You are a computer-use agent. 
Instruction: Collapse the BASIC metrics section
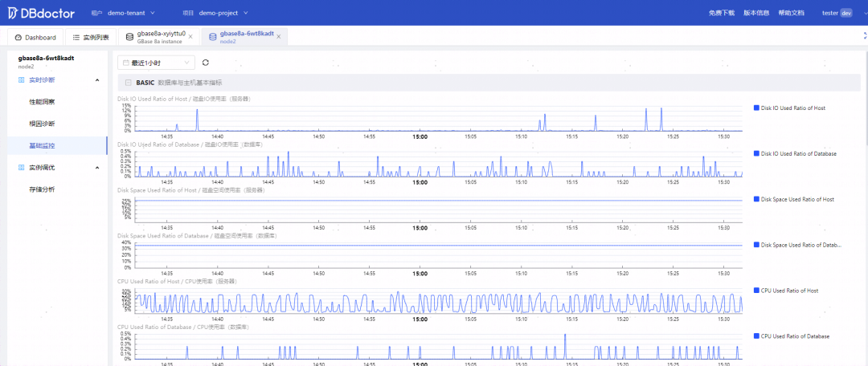[129, 83]
